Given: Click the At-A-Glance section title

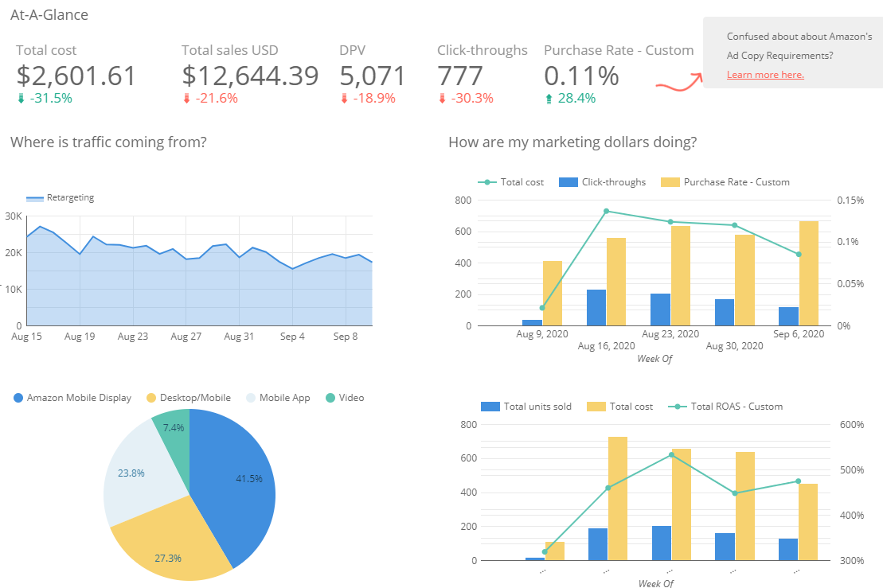Looking at the screenshot, I should [x=49, y=14].
